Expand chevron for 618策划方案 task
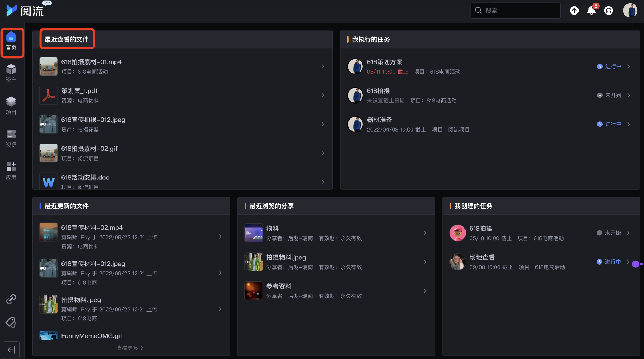This screenshot has height=359, width=644. [629, 66]
